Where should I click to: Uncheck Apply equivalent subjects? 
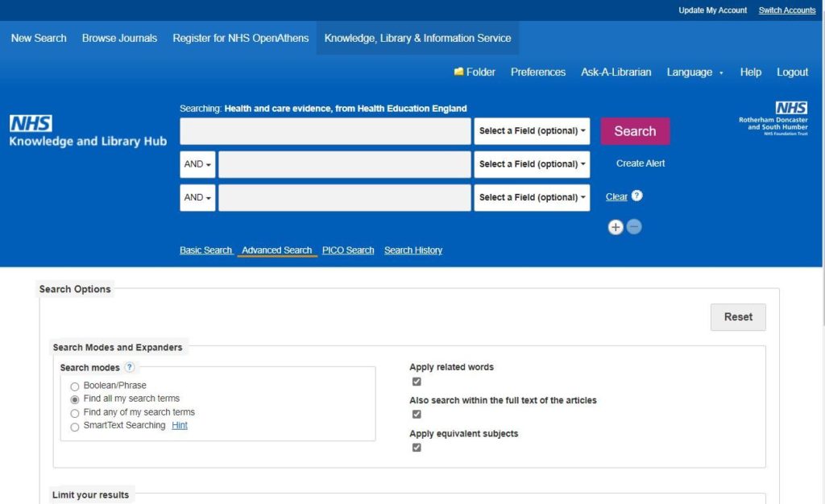click(x=417, y=447)
